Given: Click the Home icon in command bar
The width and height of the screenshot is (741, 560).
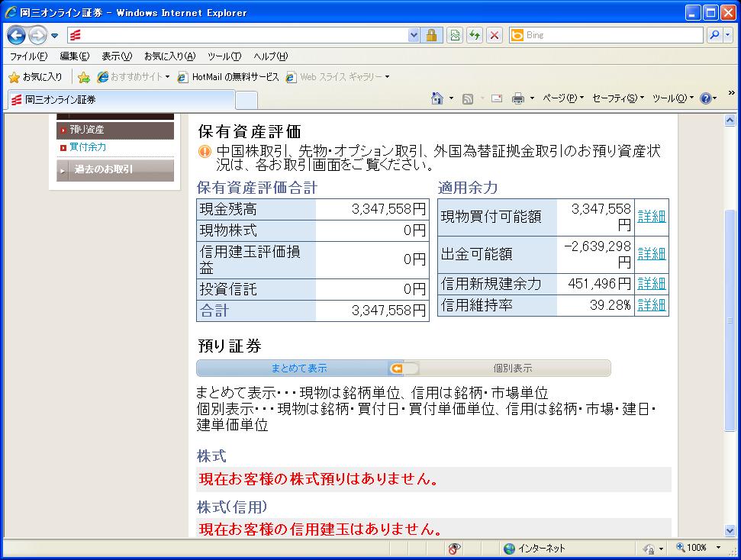Looking at the screenshot, I should click(x=437, y=98).
